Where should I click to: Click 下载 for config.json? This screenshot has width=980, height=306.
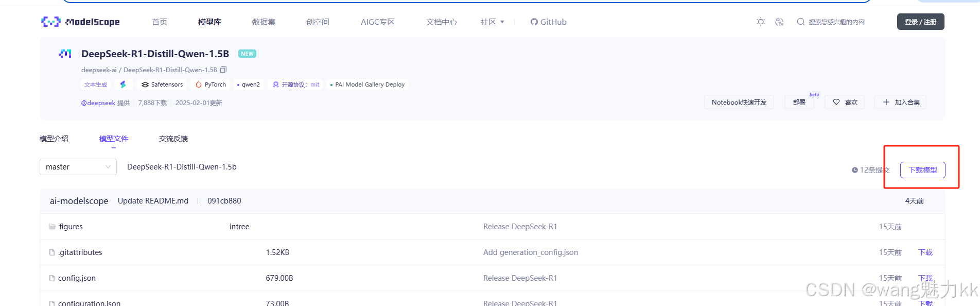[x=925, y=278]
